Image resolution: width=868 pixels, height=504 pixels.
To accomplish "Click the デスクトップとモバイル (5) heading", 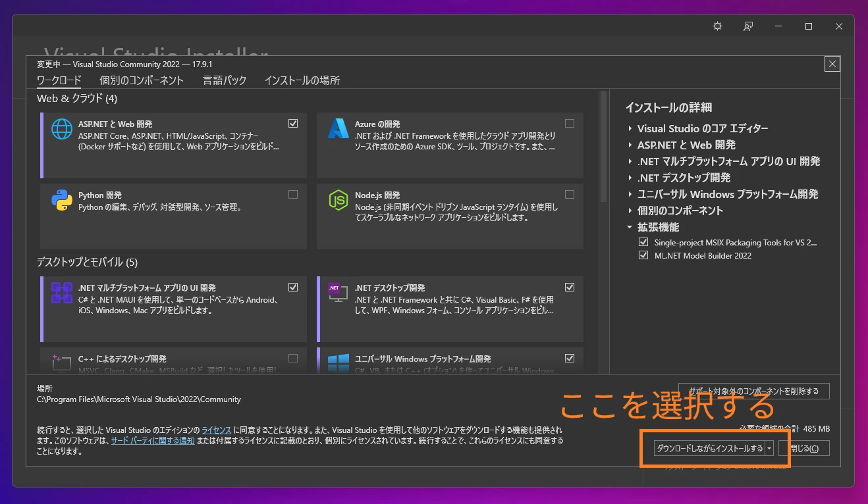I will tap(87, 263).
